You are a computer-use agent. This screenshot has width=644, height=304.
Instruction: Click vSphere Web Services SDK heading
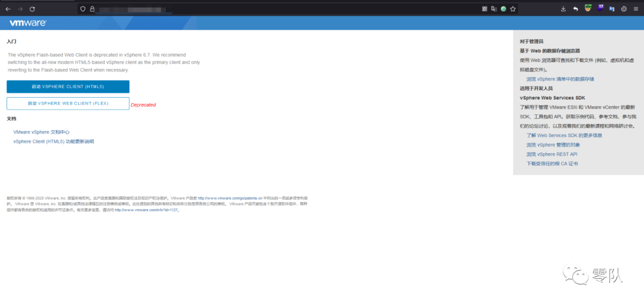[x=552, y=98]
